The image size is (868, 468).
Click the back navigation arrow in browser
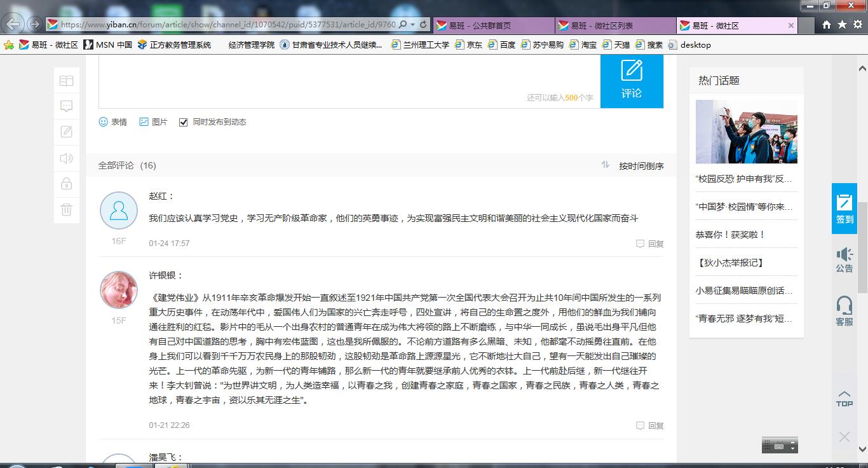click(x=13, y=25)
